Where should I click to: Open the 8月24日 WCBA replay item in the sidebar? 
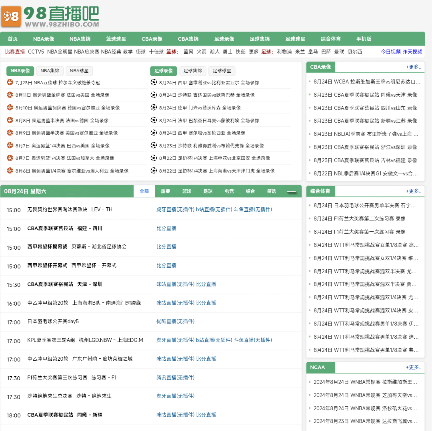tap(367, 82)
